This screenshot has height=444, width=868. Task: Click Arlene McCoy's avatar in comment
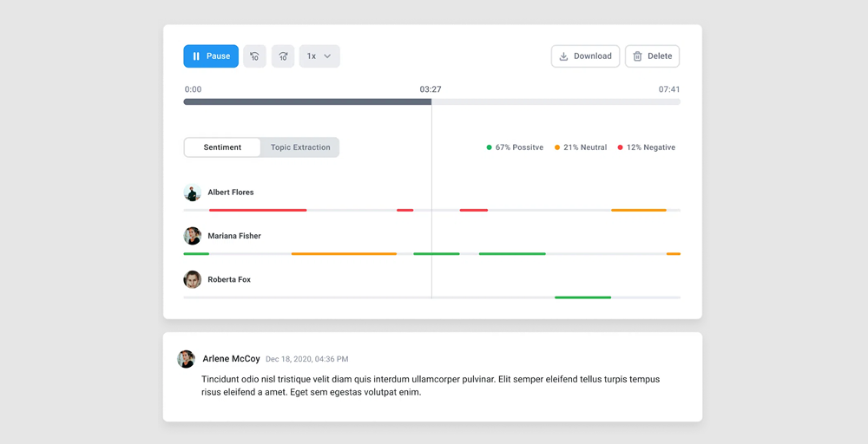186,359
